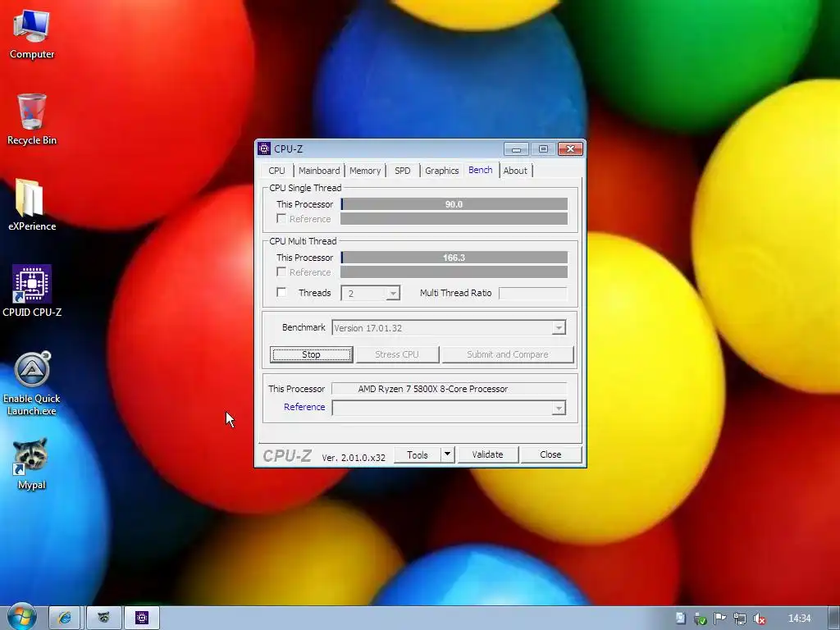Switch to the Memory tab
The image size is (840, 630).
click(x=365, y=171)
